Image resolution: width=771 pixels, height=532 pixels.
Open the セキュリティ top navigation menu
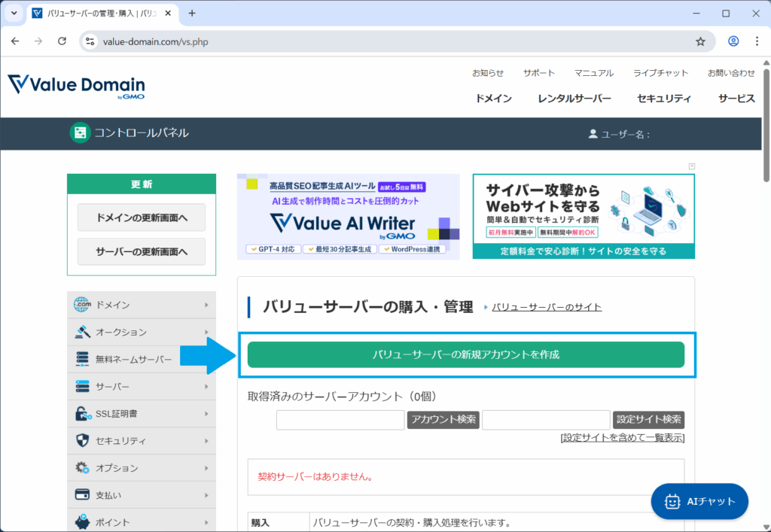click(x=663, y=99)
